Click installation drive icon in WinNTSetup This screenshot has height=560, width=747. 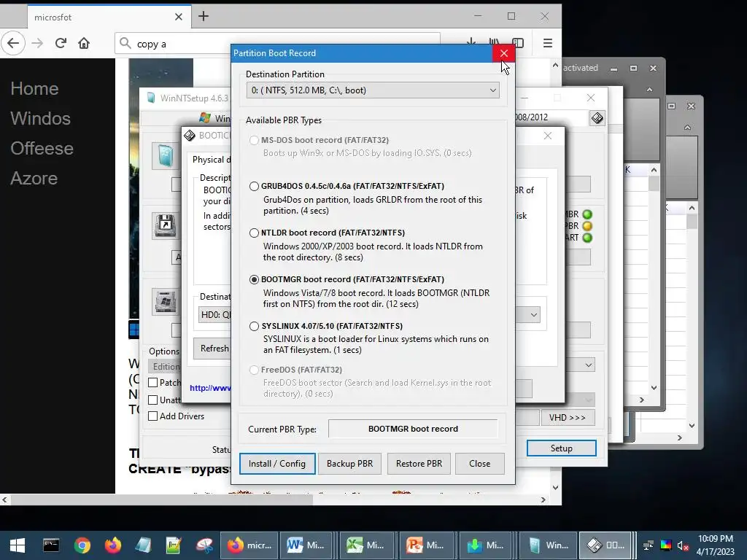166,302
